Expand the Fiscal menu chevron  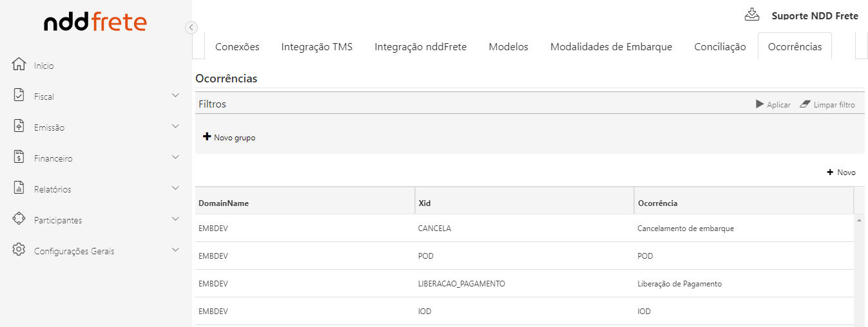(x=175, y=95)
